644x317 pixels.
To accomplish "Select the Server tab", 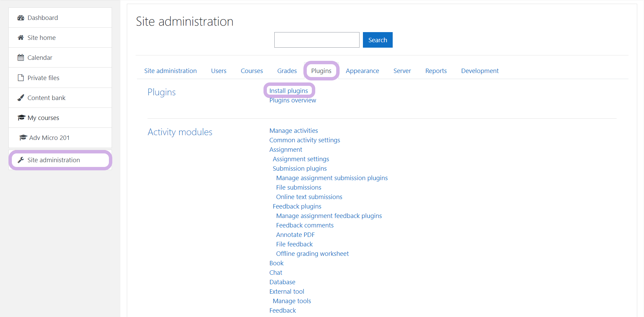I will point(402,71).
